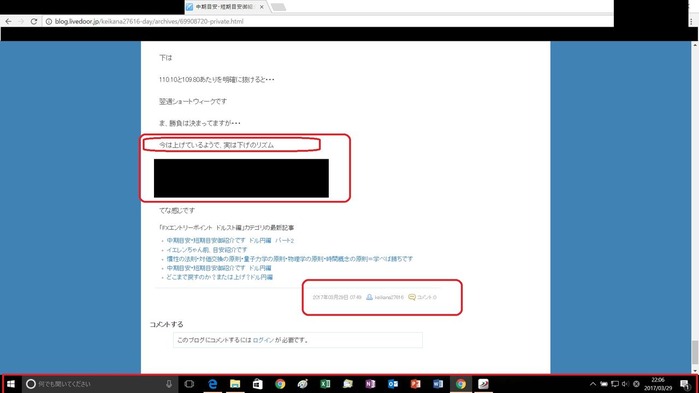Launch OneNote from the taskbar
This screenshot has width=699, height=393.
[x=370, y=384]
